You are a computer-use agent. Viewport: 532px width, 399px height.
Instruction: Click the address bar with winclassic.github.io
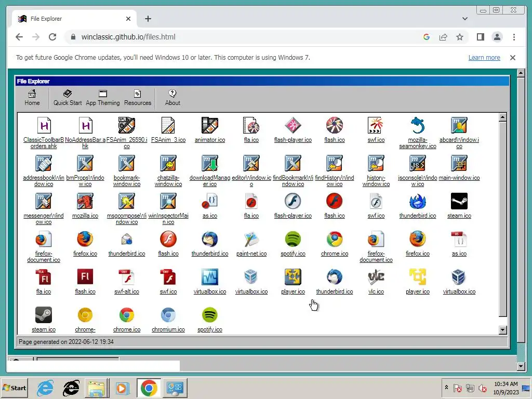pos(129,37)
